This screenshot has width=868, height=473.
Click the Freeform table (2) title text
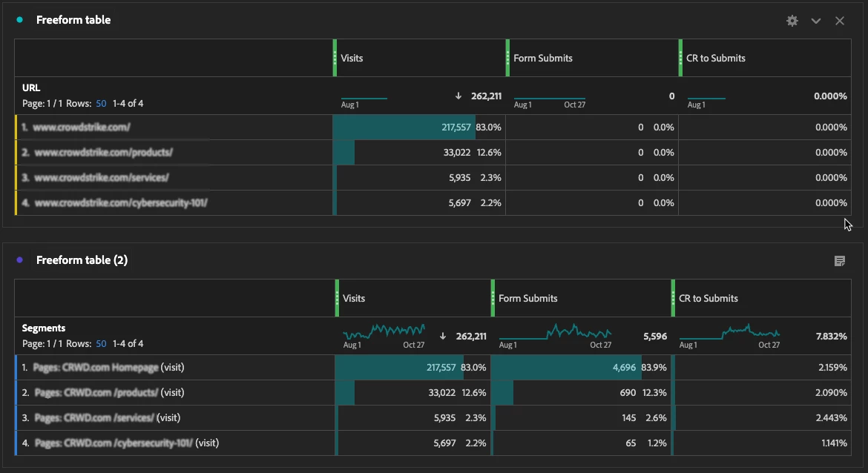click(x=82, y=260)
